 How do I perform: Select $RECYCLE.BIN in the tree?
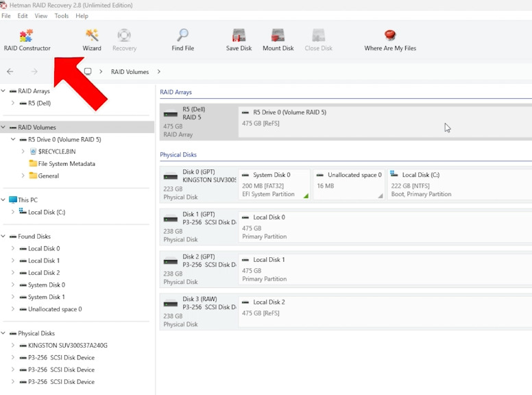tap(57, 152)
